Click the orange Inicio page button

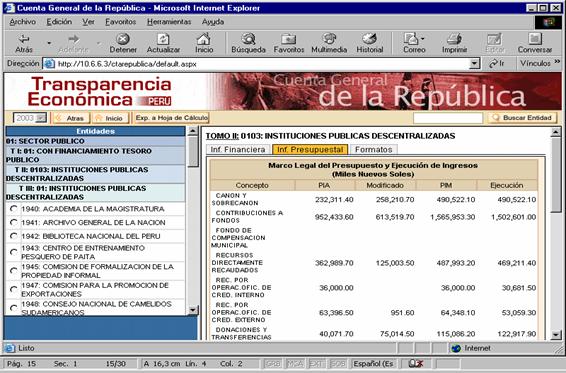(x=111, y=118)
